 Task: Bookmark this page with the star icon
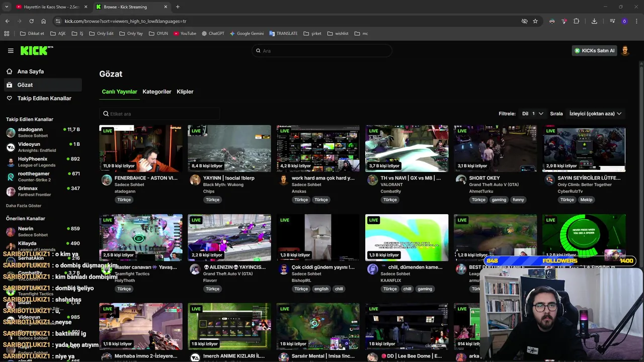(x=535, y=21)
